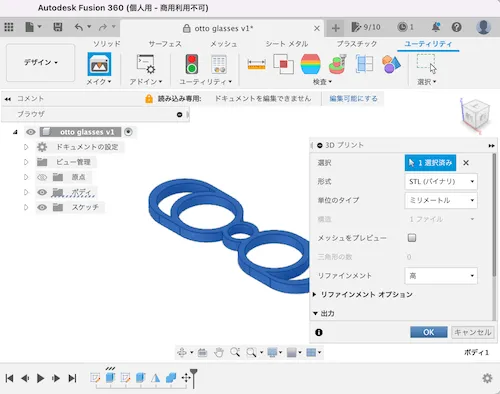Expand the ビュー管理 tree node
Viewport: 500px width, 394px height.
[x=26, y=162]
